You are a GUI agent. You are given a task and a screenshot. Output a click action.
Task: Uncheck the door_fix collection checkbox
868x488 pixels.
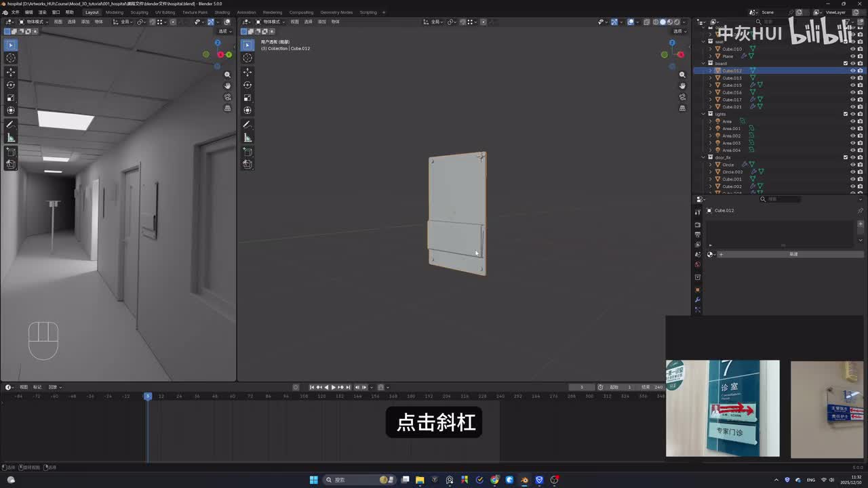tap(846, 157)
